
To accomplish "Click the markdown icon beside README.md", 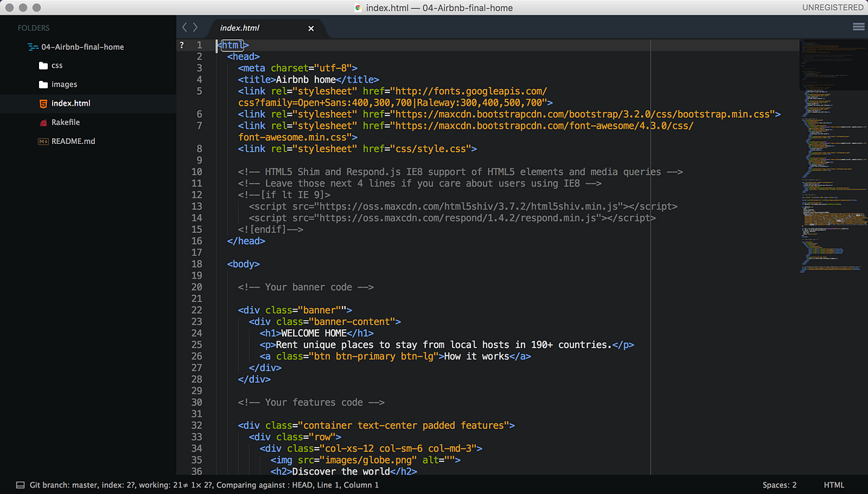I will pyautogui.click(x=43, y=142).
